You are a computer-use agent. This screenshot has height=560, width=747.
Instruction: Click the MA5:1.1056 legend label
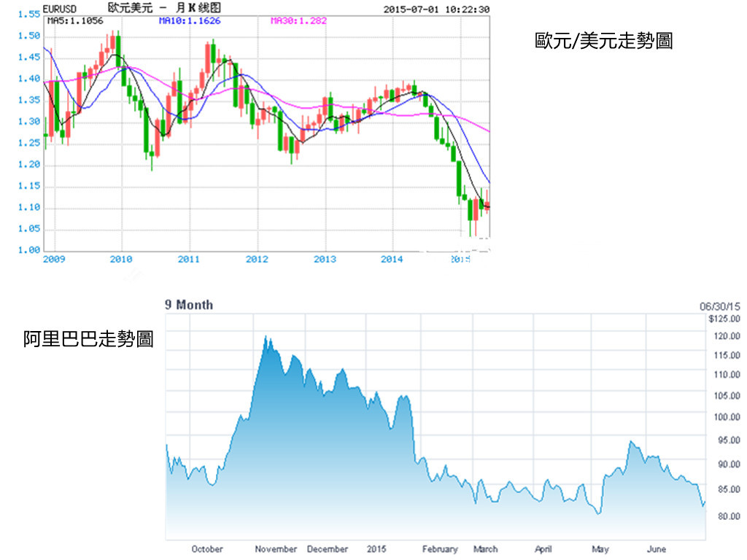click(x=75, y=21)
